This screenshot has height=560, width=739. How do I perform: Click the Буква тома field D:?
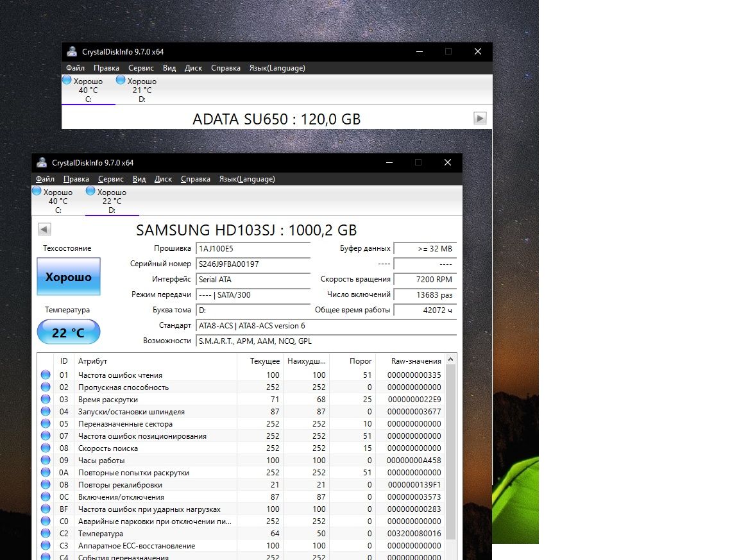[253, 310]
